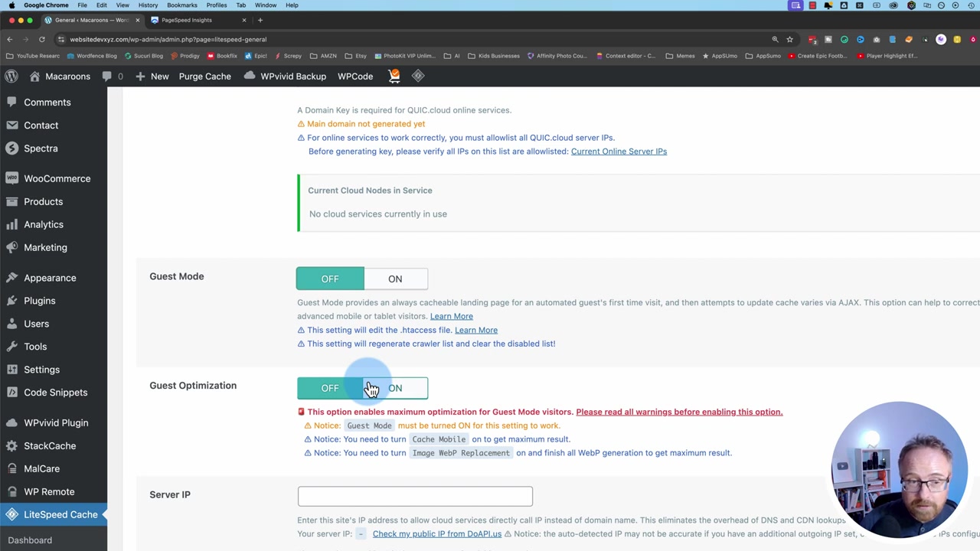Set Guest Mode to OFF

pos(330,279)
